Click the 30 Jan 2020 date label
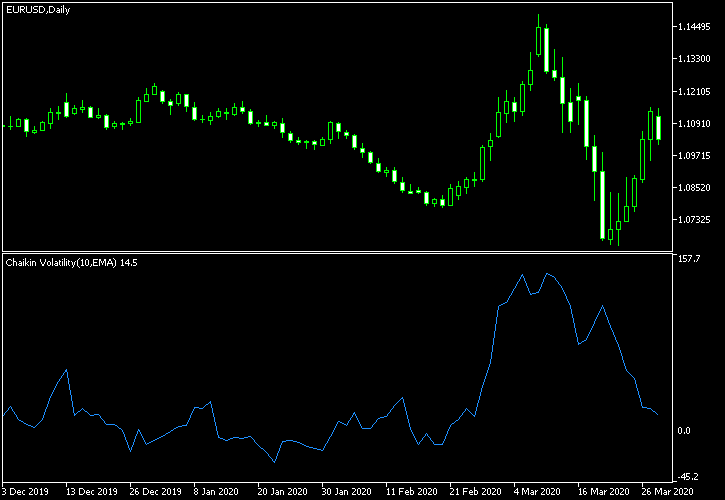The height and width of the screenshot is (500, 725). (x=346, y=491)
